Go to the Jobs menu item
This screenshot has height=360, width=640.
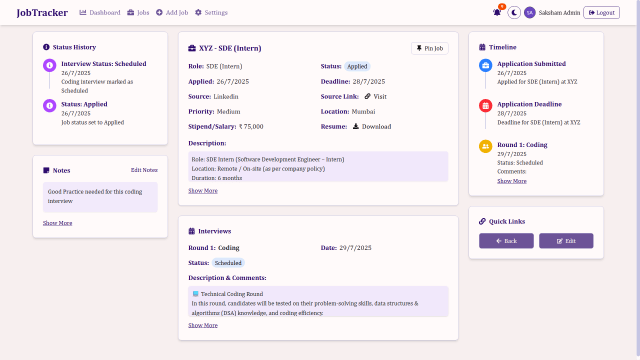click(x=138, y=13)
